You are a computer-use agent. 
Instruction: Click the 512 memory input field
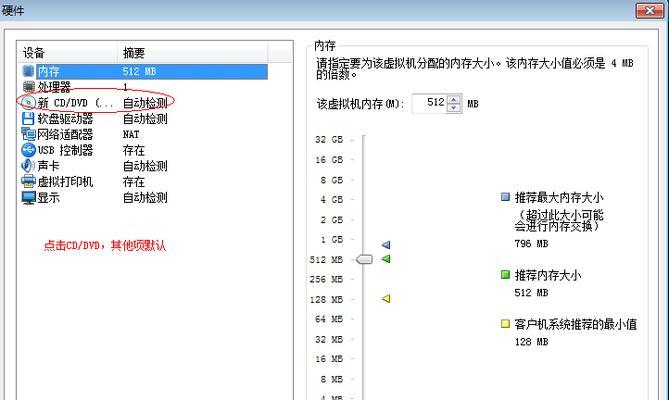(x=429, y=103)
